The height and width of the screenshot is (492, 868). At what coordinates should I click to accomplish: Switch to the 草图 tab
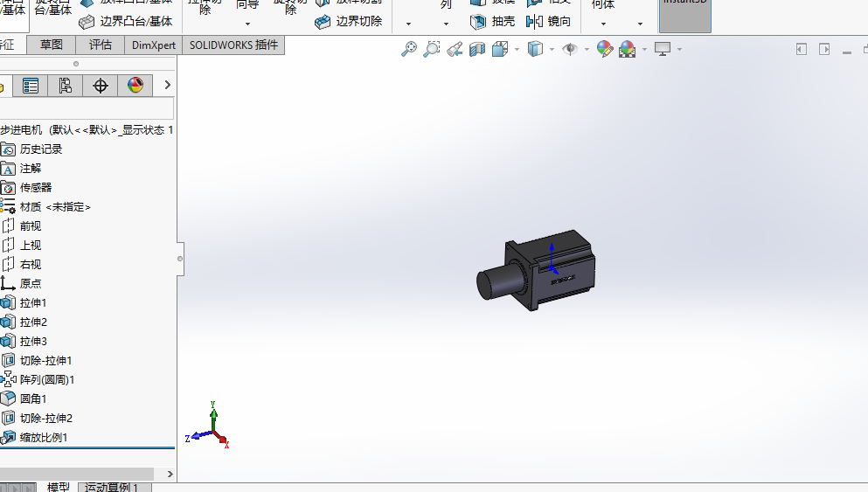pos(52,45)
